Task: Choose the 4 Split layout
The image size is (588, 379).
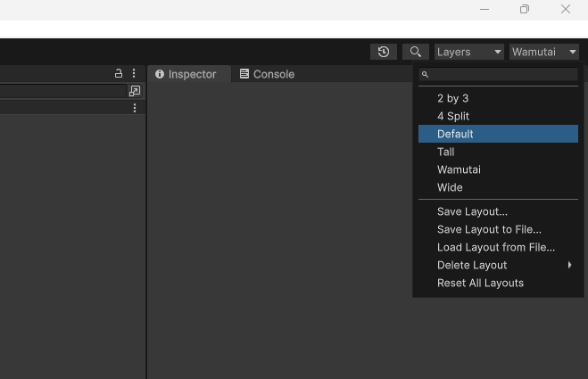Action: pyautogui.click(x=452, y=116)
